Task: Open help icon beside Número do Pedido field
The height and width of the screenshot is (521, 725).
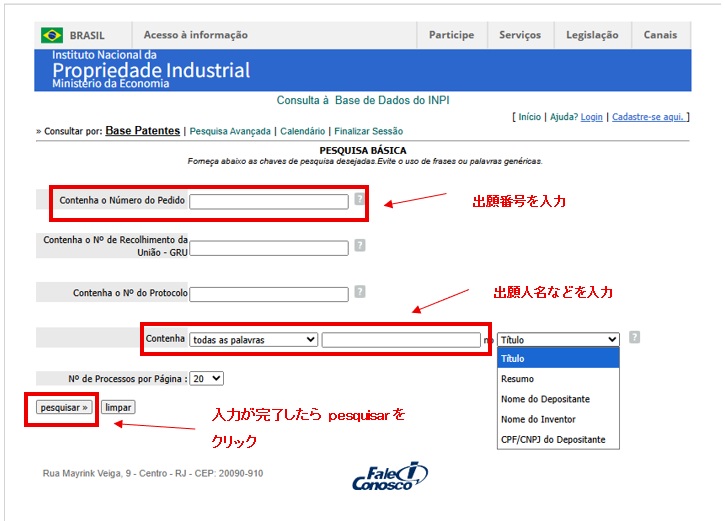Action: 359,199
